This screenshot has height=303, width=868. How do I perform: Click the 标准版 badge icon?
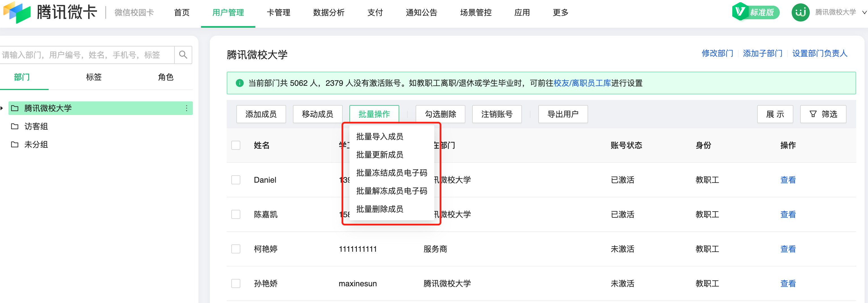tap(756, 12)
